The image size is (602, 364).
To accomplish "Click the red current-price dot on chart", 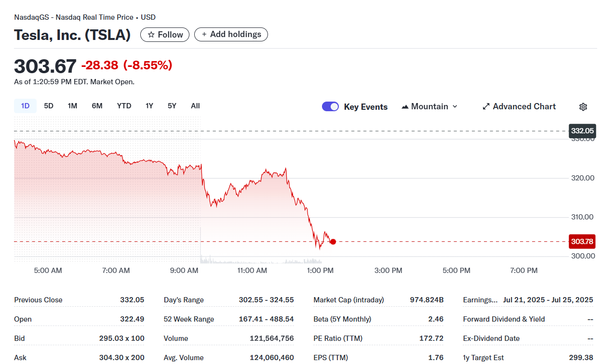I will point(333,242).
